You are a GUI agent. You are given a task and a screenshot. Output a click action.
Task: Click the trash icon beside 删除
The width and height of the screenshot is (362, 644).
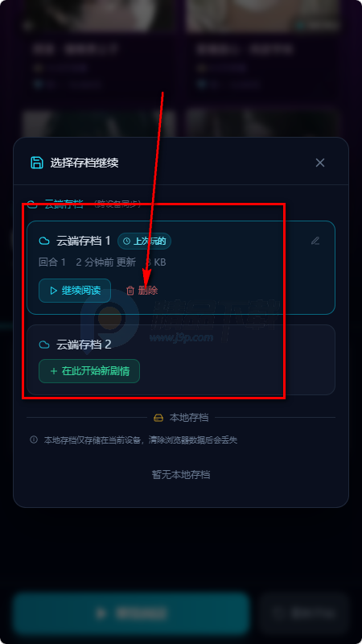[x=130, y=291]
